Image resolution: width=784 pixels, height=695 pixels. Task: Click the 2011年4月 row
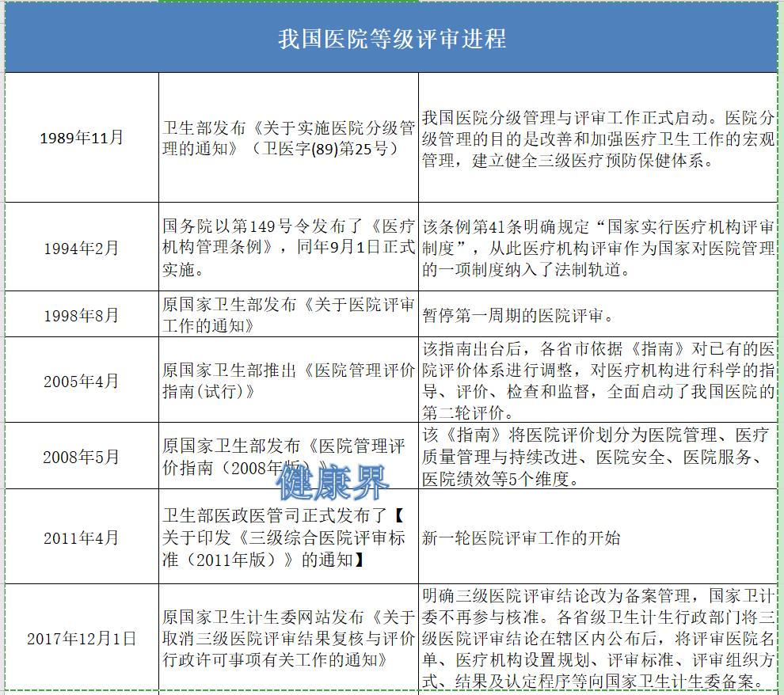[82, 537]
